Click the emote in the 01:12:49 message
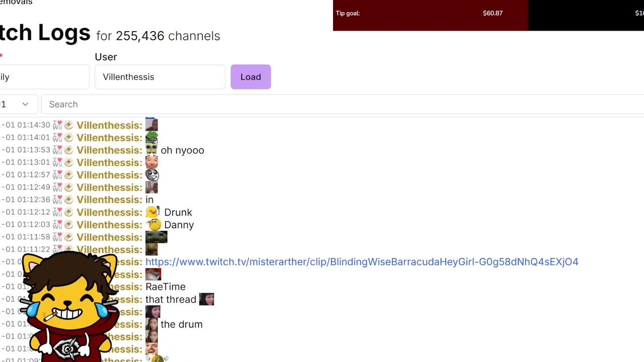 pos(151,187)
